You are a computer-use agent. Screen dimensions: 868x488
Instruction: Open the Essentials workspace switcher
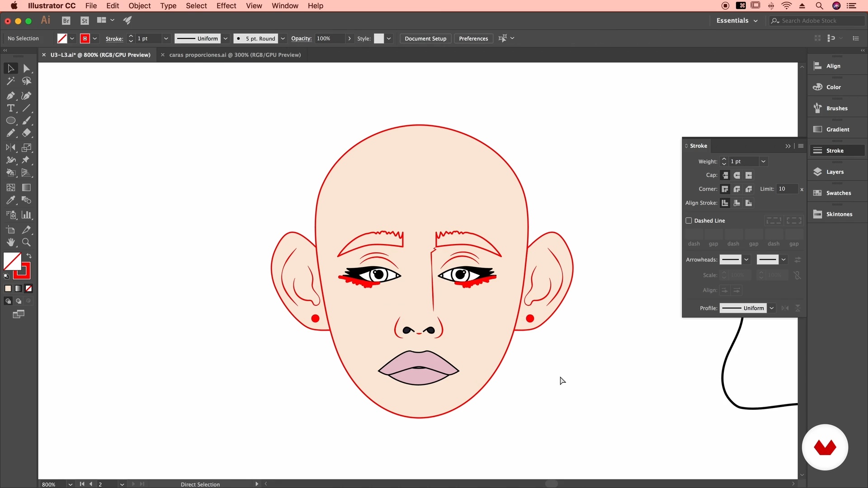pos(737,21)
